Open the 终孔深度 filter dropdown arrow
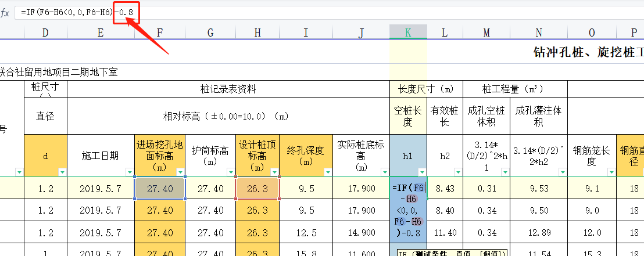The height and width of the screenshot is (256, 644). point(327,172)
